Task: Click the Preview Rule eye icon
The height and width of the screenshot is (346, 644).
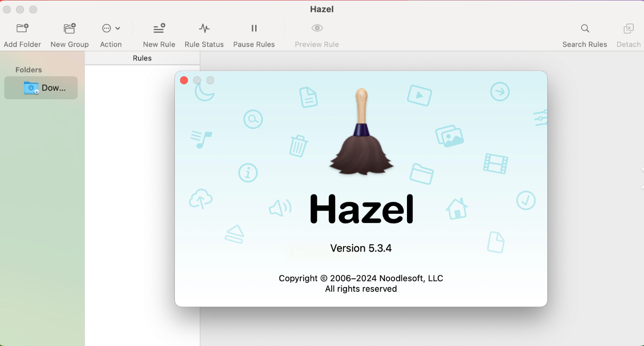Action: pyautogui.click(x=317, y=28)
